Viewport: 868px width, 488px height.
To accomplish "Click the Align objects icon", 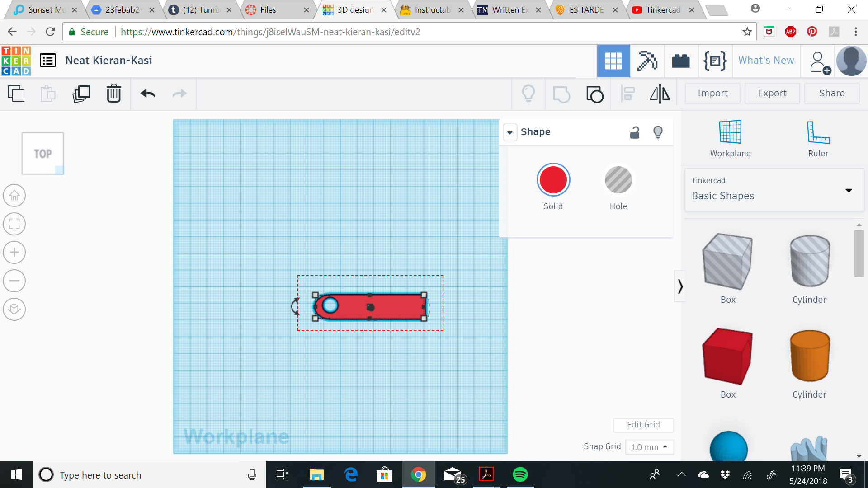I will (628, 93).
